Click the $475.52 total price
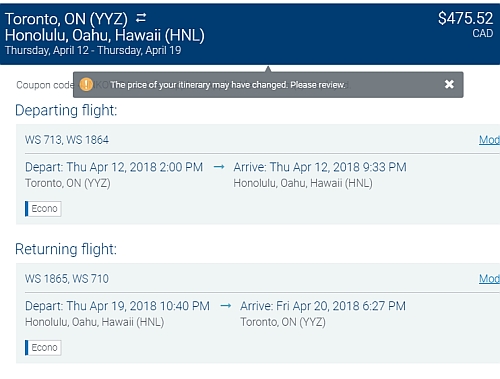The width and height of the screenshot is (500, 379). coord(465,18)
